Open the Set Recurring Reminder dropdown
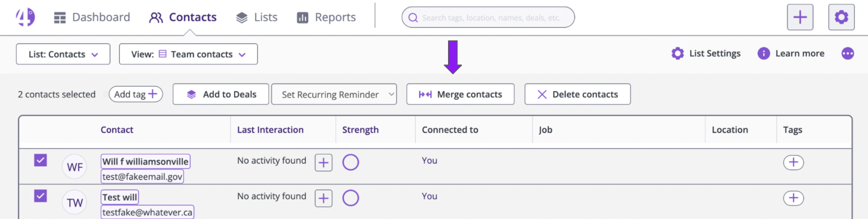The image size is (868, 219). pos(334,94)
